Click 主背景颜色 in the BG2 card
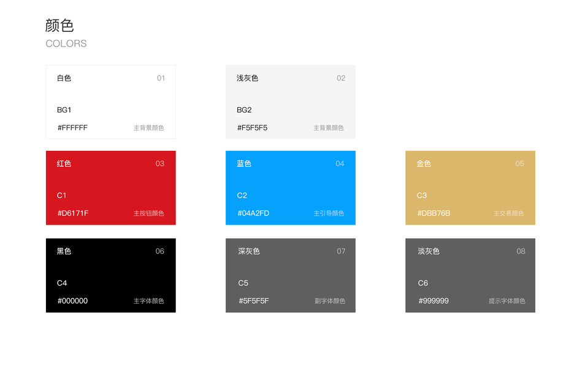Screen dimensions: 588x368 329,128
